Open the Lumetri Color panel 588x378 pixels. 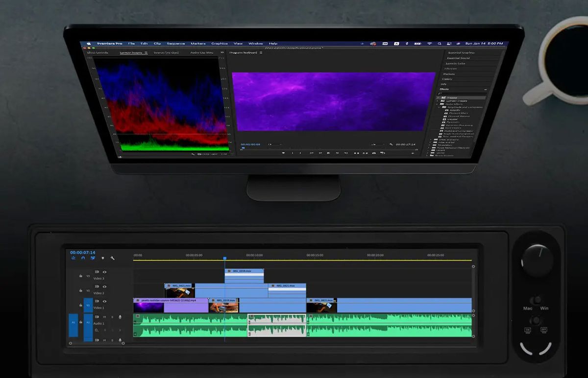tap(455, 63)
